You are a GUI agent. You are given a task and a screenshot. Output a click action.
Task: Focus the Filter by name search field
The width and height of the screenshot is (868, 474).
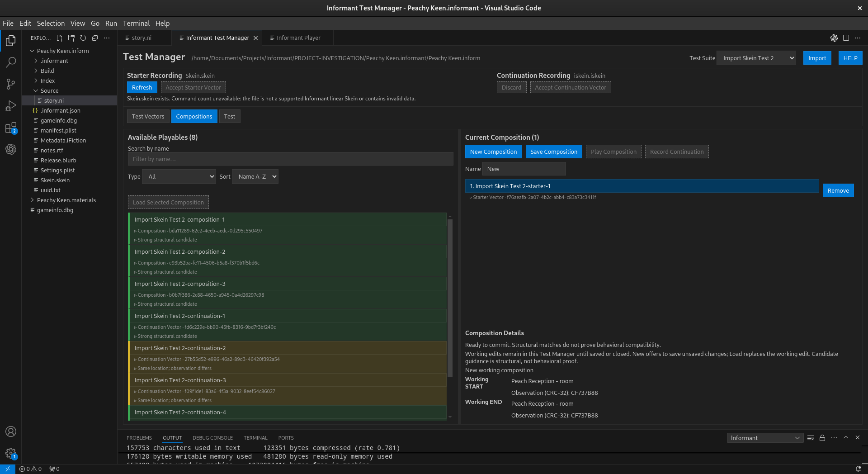click(291, 159)
